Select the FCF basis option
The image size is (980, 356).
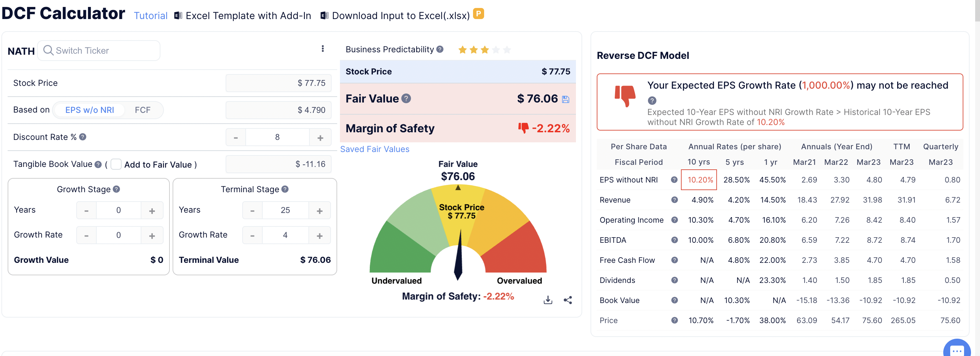click(142, 110)
